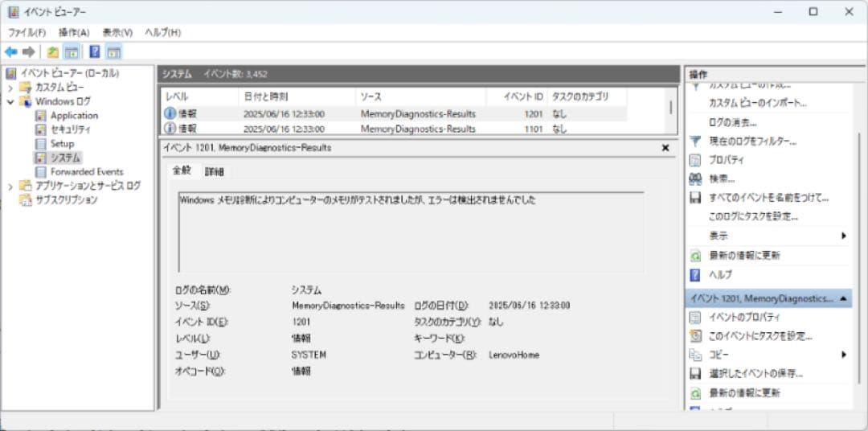Select イベント ビューアー (ローカル) root node
The height and width of the screenshot is (431, 868).
point(70,73)
